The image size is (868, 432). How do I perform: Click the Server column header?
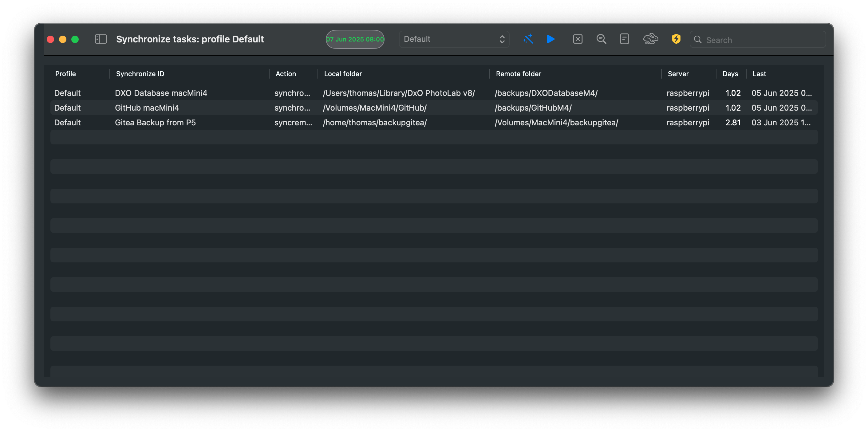click(678, 74)
